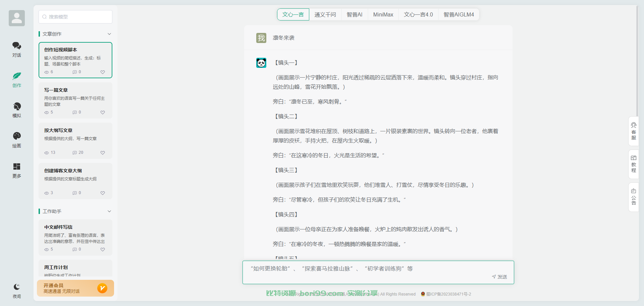Click the 【镜头一】 heading
The image size is (644, 306).
point(286,63)
